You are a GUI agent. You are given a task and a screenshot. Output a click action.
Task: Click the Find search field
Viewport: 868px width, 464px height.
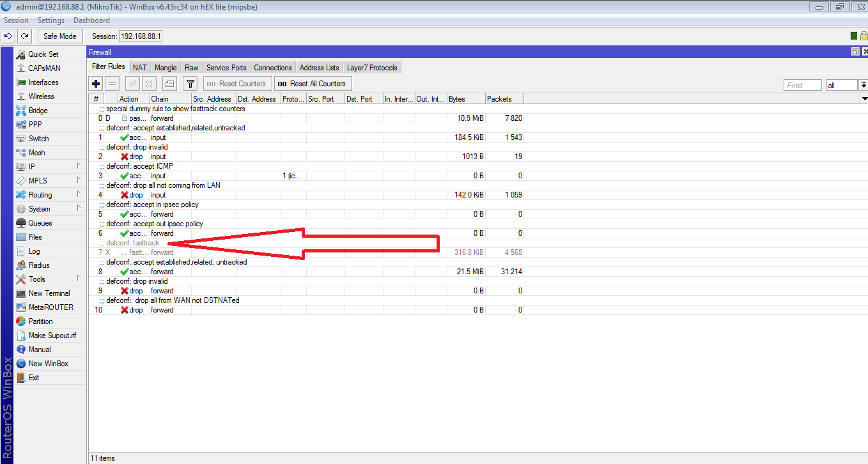pyautogui.click(x=802, y=85)
